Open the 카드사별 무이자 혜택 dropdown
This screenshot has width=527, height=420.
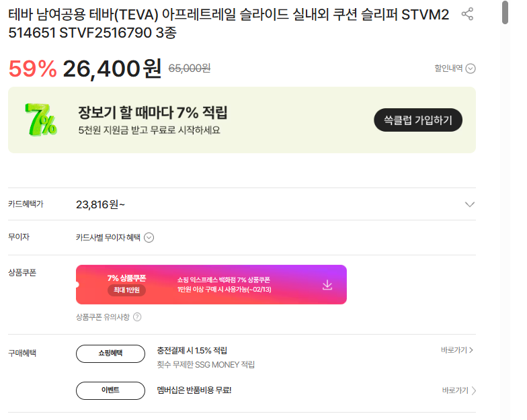(149, 237)
